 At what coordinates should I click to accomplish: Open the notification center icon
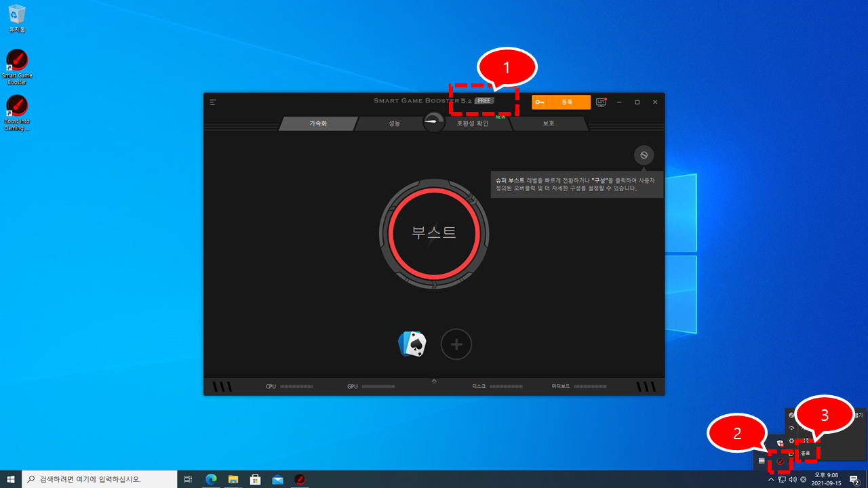(854, 479)
